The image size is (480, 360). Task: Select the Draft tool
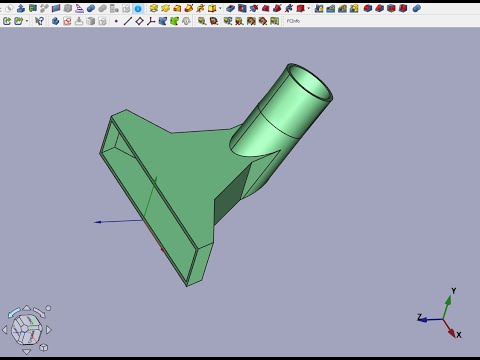point(391,8)
